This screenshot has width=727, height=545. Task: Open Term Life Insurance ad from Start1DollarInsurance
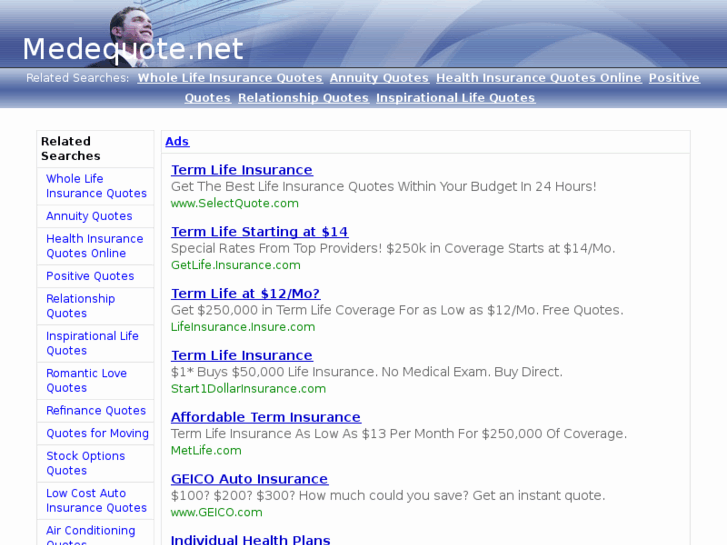pos(242,355)
